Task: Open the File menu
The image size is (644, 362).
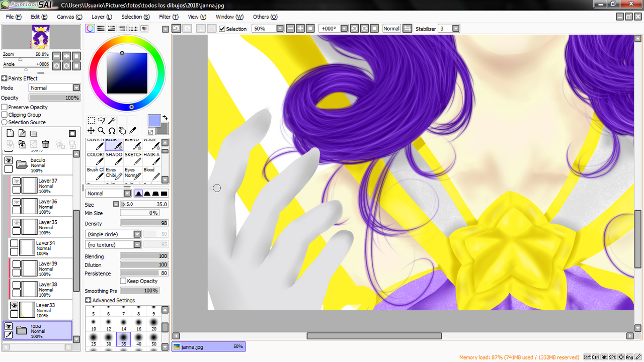Action: [x=14, y=17]
